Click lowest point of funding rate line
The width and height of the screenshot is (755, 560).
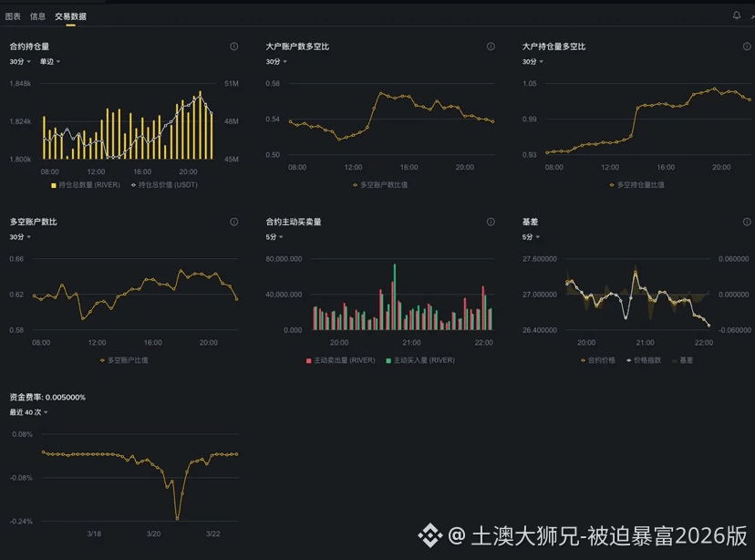click(177, 519)
